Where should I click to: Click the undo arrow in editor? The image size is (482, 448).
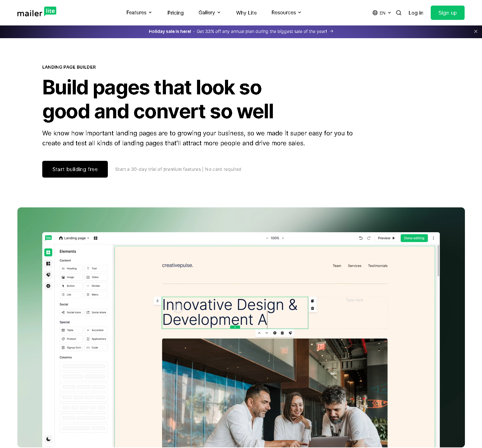(x=361, y=238)
